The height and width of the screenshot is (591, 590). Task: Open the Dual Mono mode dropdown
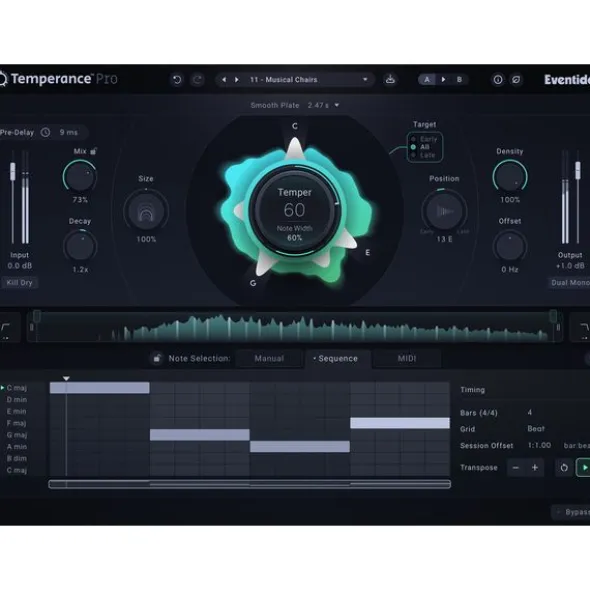coord(569,283)
